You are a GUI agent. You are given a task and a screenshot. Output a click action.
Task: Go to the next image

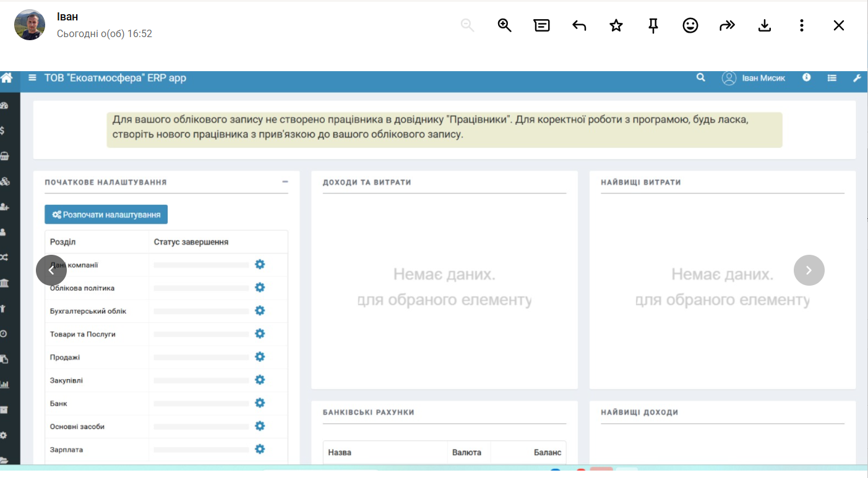click(809, 270)
